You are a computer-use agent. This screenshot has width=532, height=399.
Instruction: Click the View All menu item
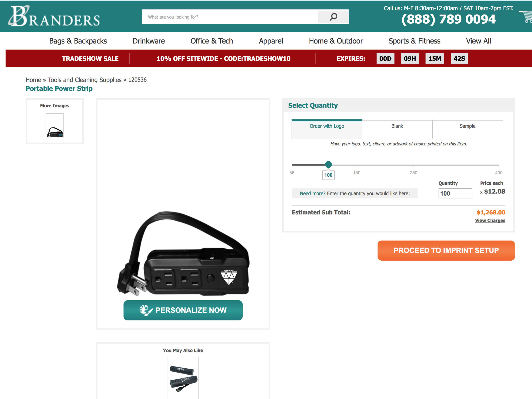tap(478, 41)
